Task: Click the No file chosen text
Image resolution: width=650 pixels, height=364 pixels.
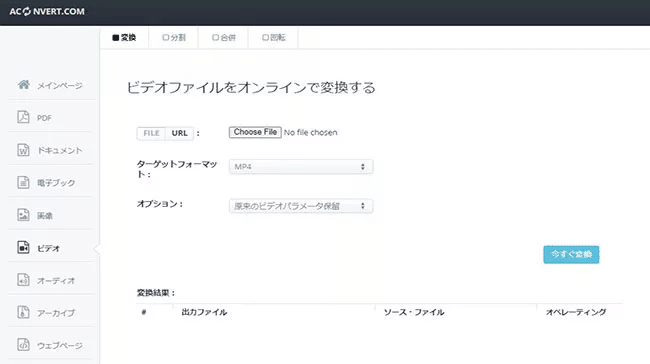Action: pos(310,133)
